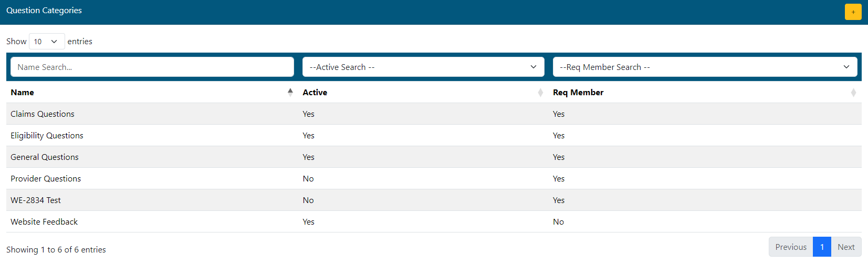Select the Claims Questions row
This screenshot has width=868, height=263.
(43, 114)
